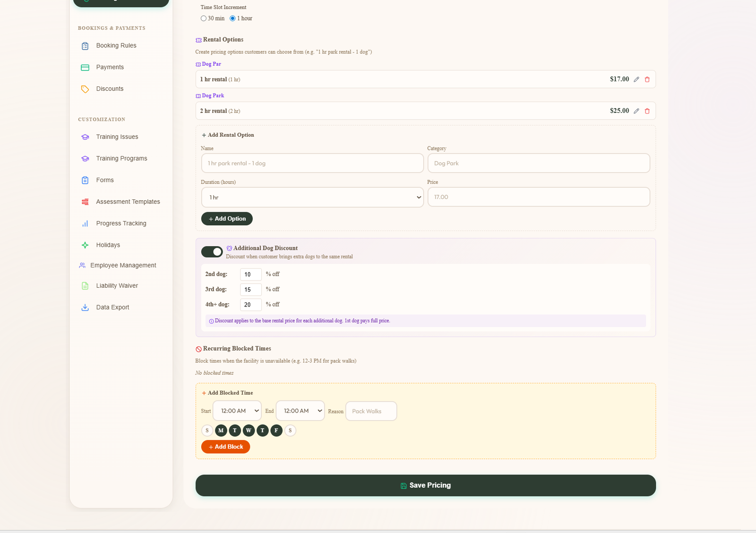The image size is (756, 533).
Task: Click the paw icon beside Additional Dog Discount
Action: 229,248
